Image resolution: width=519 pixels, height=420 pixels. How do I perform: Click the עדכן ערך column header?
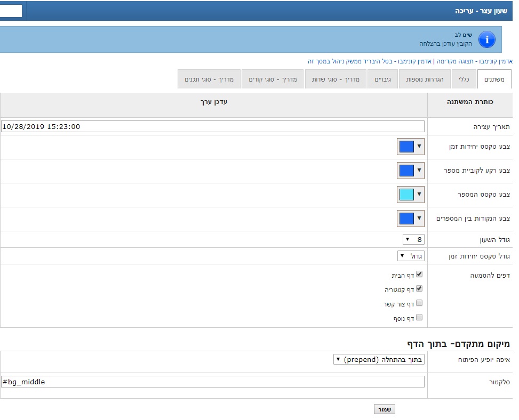click(214, 102)
